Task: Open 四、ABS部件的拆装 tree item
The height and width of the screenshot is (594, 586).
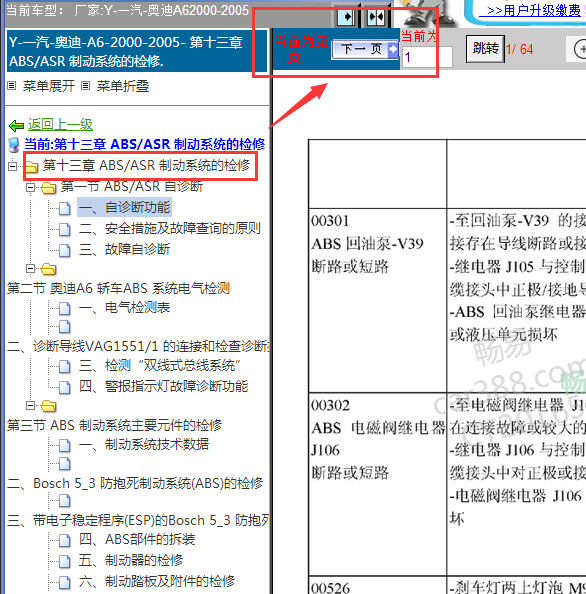Action: pos(137,539)
